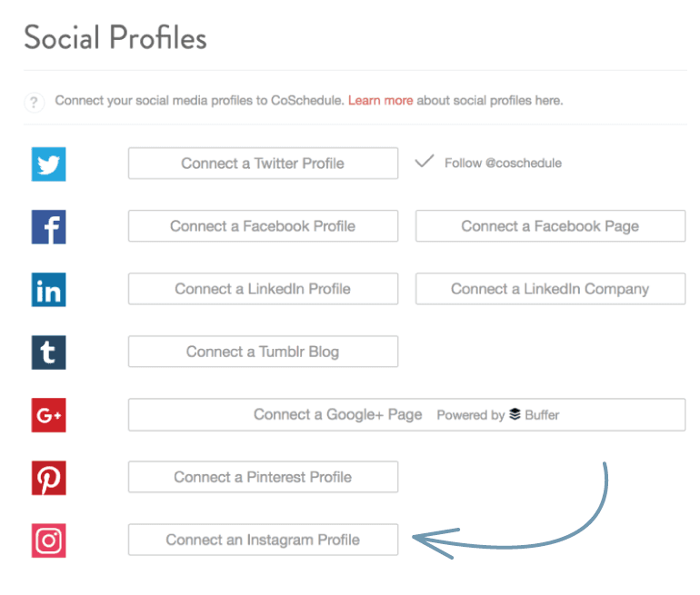Click the Pinterest logo icon

pos(49,478)
